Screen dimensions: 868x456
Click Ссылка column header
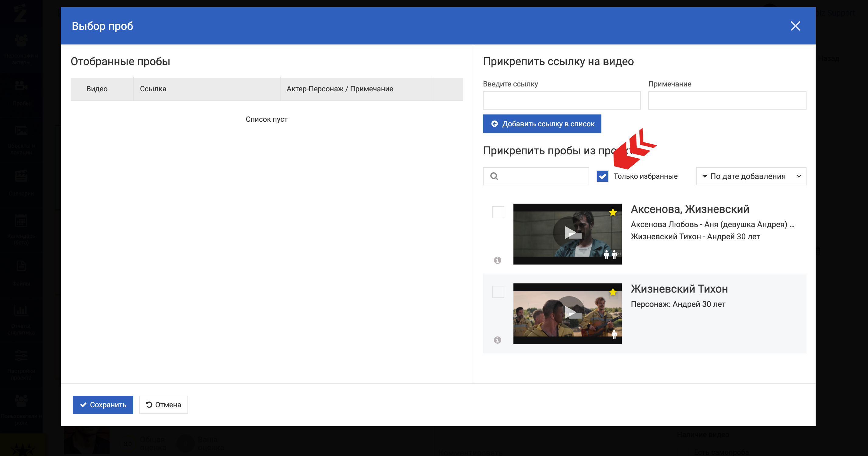click(153, 89)
